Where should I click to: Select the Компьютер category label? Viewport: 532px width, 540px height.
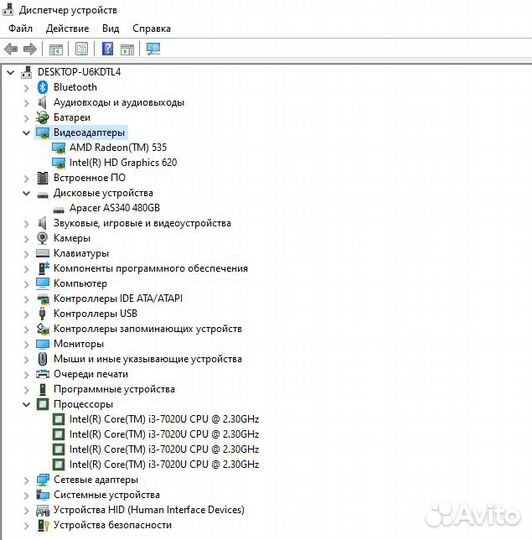click(80, 283)
